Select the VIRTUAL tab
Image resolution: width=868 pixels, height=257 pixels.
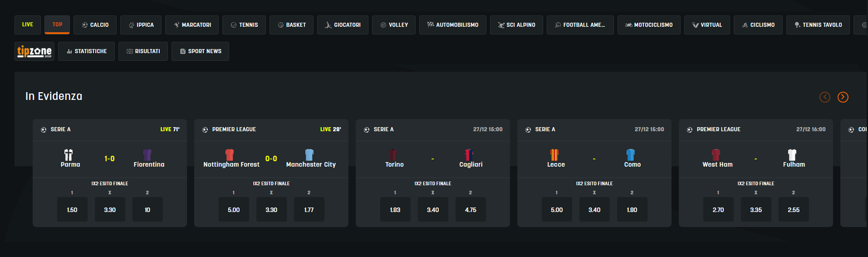(707, 25)
